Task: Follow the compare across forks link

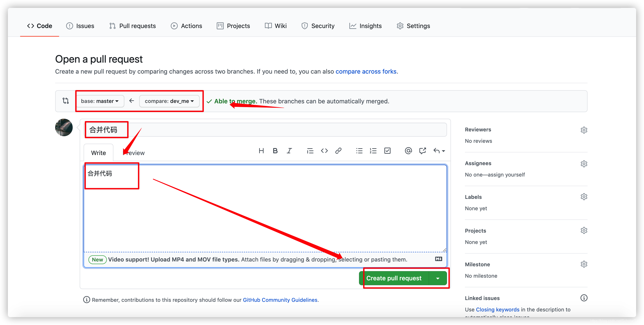Action: pos(366,72)
